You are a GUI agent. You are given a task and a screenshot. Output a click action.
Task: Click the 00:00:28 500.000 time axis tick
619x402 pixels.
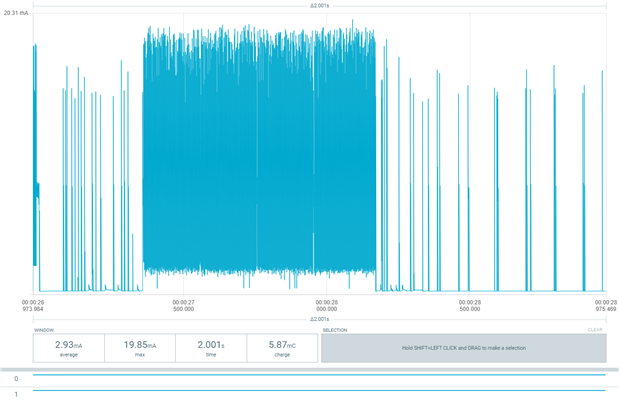pyautogui.click(x=470, y=306)
